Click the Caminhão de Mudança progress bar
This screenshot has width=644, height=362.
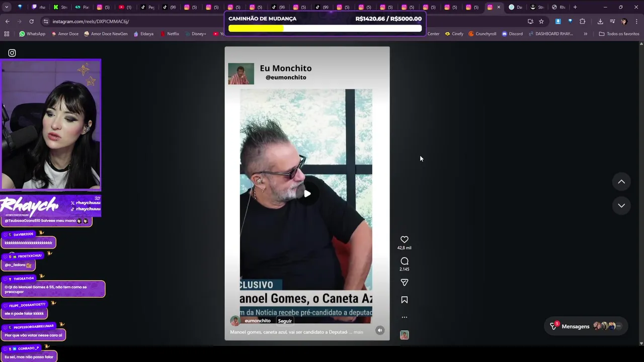(x=325, y=29)
